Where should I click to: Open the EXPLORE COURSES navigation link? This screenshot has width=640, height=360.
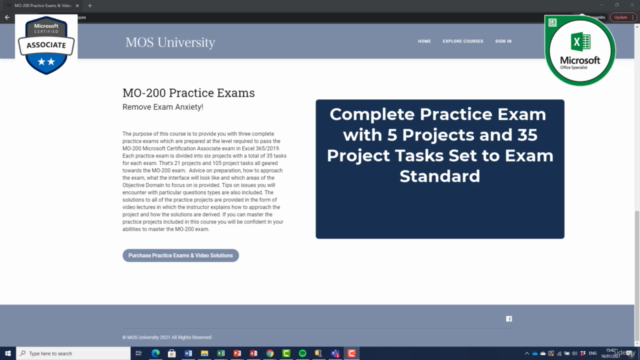[463, 41]
